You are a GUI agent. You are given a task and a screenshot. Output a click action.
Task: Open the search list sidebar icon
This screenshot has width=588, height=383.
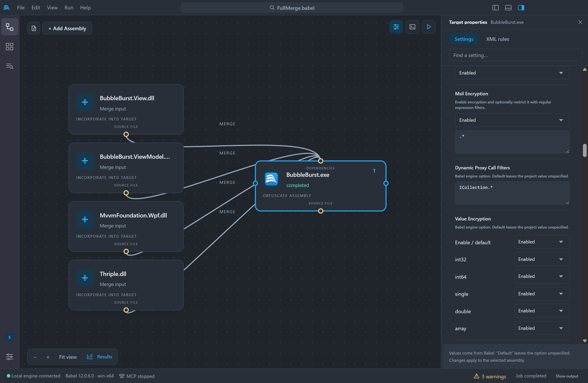(x=10, y=66)
